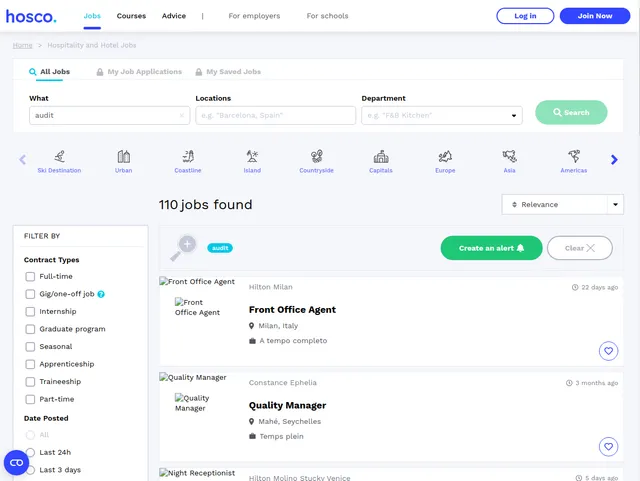Tick the Seasonal contract checkbox
Screen dimensions: 640x481
click(x=30, y=347)
